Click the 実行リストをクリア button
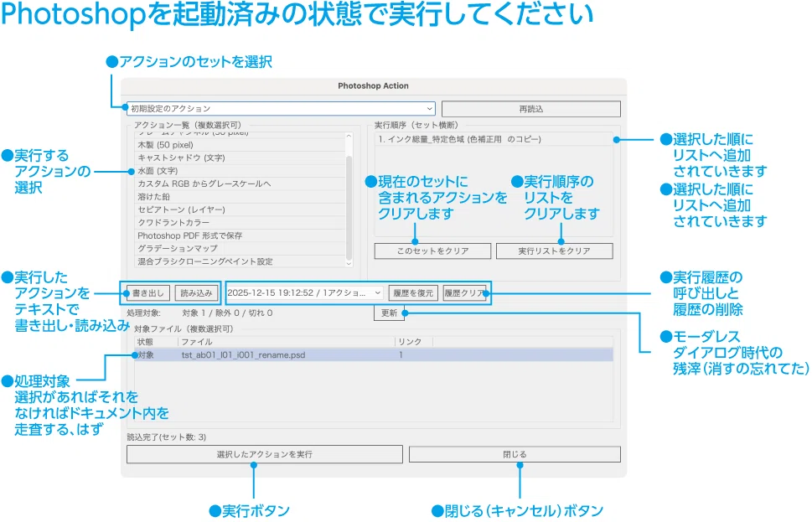 tap(554, 251)
